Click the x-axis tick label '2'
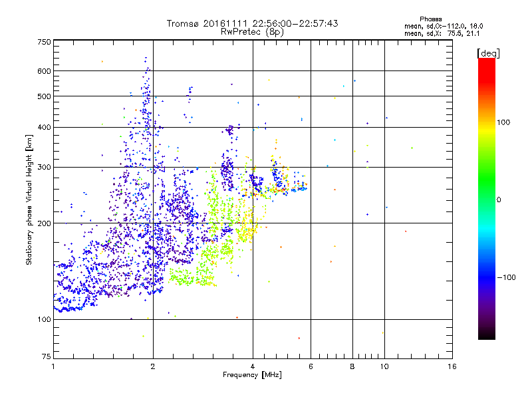The image size is (532, 399). tap(153, 366)
